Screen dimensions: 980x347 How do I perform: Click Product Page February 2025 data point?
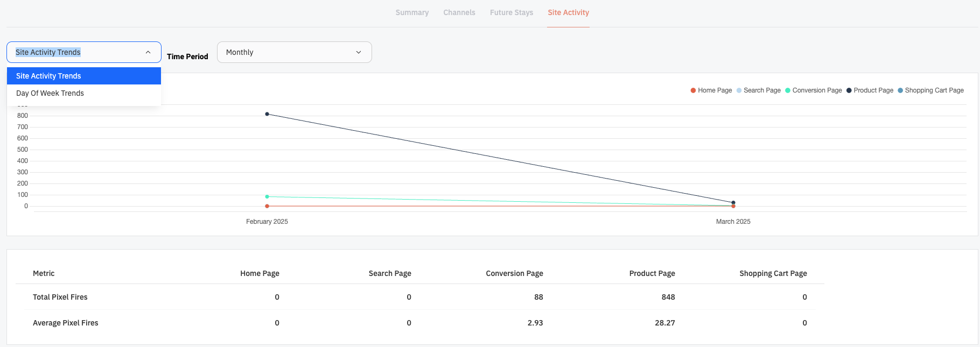pos(267,114)
